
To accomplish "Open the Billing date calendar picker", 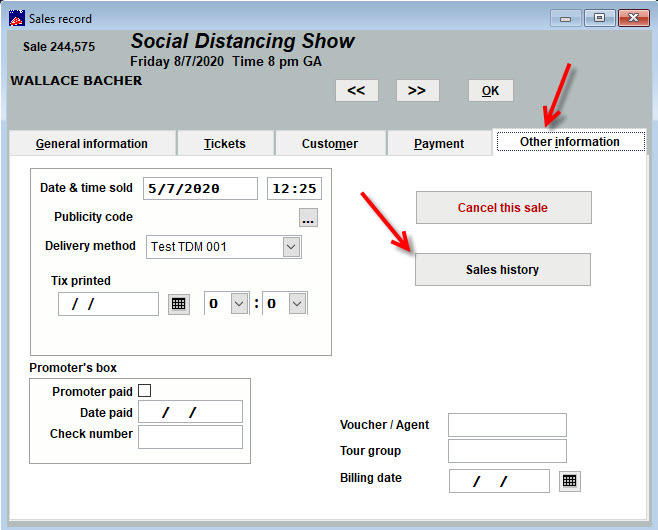I will [569, 481].
